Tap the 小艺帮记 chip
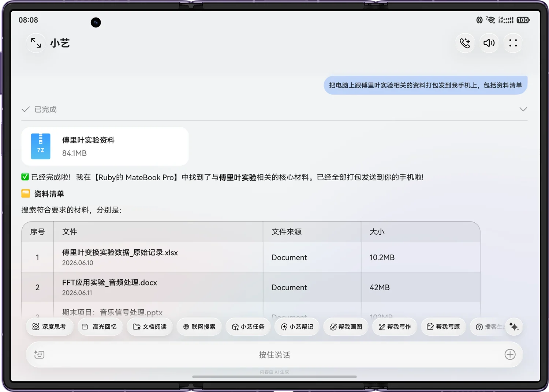Viewport: 549px width, 392px height. (297, 327)
